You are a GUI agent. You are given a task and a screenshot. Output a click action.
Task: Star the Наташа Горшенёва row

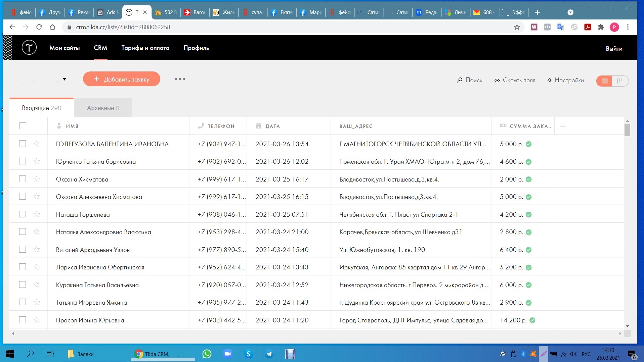point(37,214)
